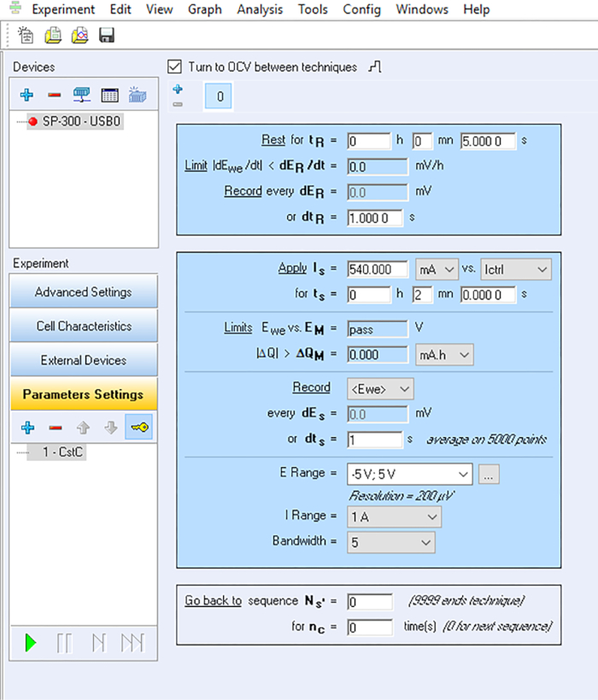The image size is (598, 700).
Task: Click the underlined Limits label link
Action: (238, 327)
